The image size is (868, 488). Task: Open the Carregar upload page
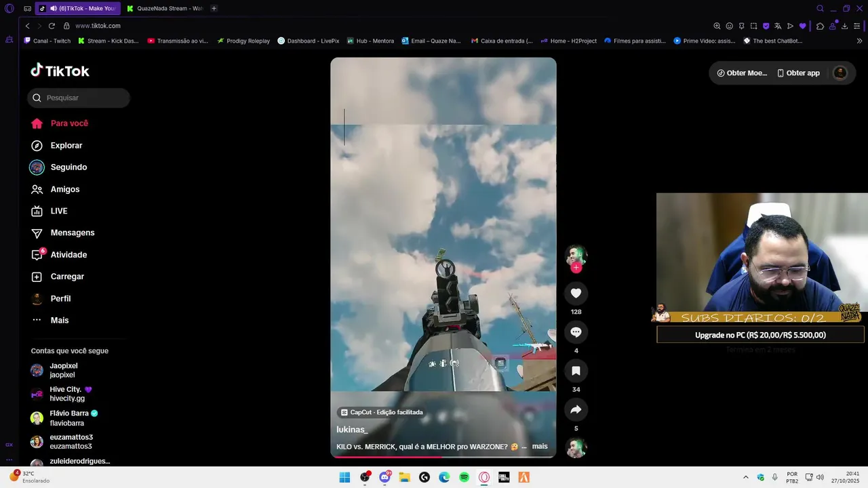click(58, 277)
